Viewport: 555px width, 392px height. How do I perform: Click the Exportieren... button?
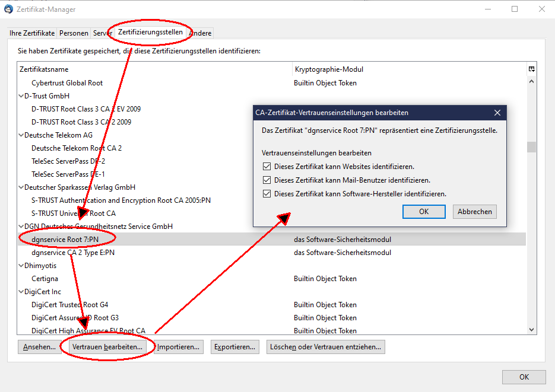234,347
